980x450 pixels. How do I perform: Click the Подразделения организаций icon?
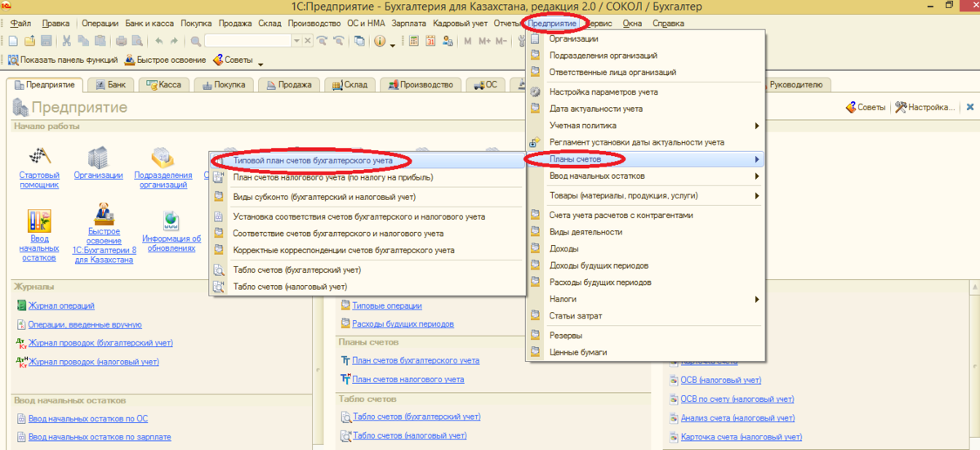coord(163,157)
